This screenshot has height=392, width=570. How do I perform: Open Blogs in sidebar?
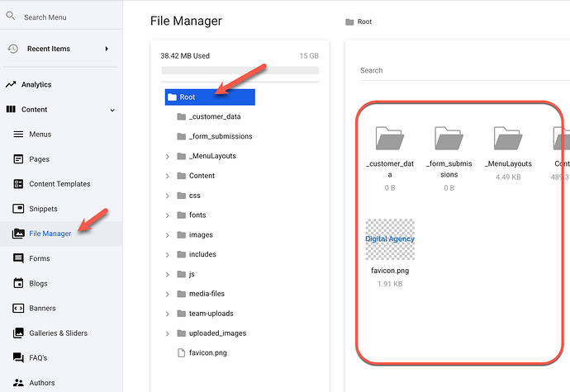pos(38,283)
